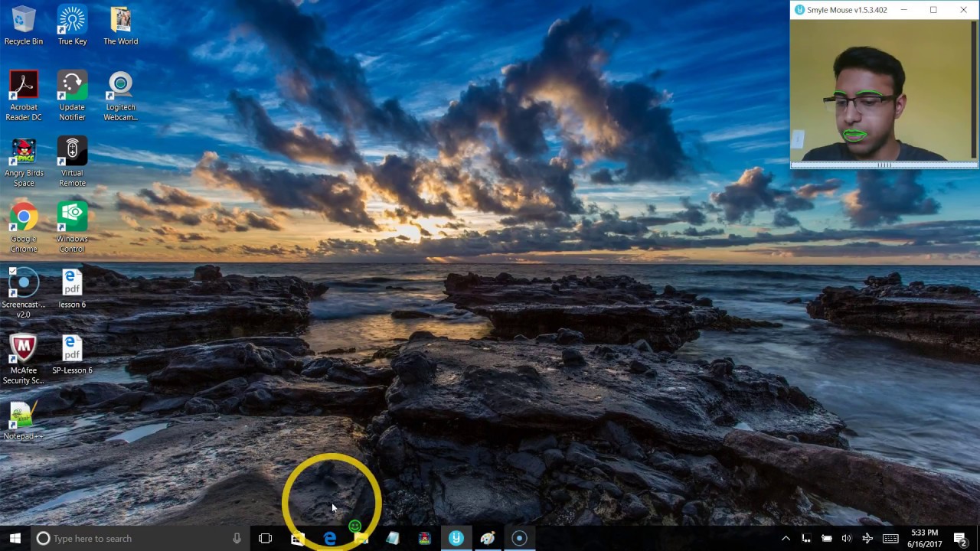Minimize the Smyle Mouse window
This screenshot has height=551, width=980.
903,10
